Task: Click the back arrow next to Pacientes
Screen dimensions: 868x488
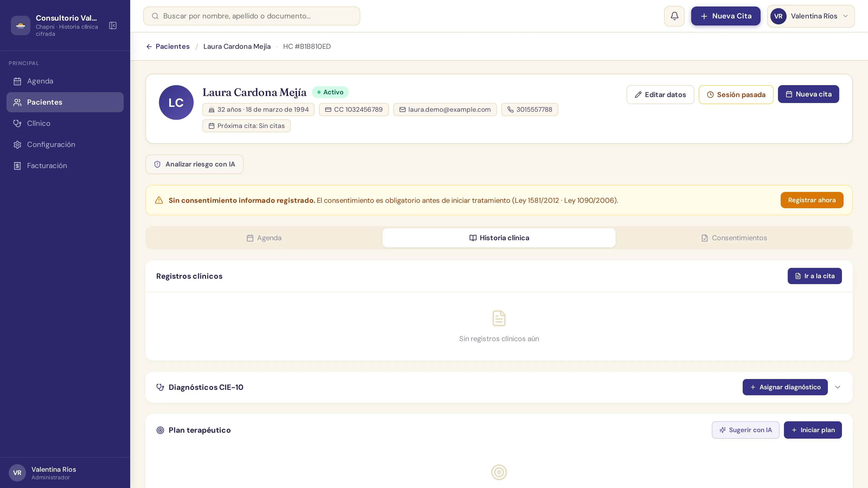Action: pyautogui.click(x=149, y=46)
